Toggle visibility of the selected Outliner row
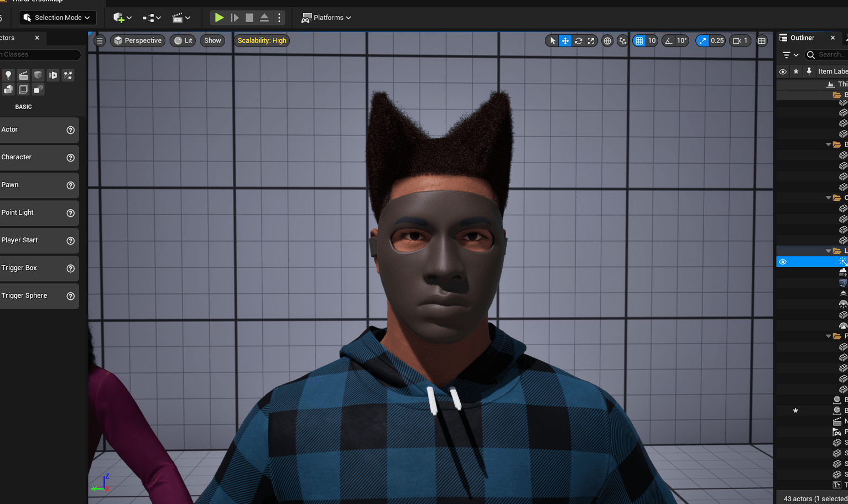848x504 pixels. click(783, 262)
